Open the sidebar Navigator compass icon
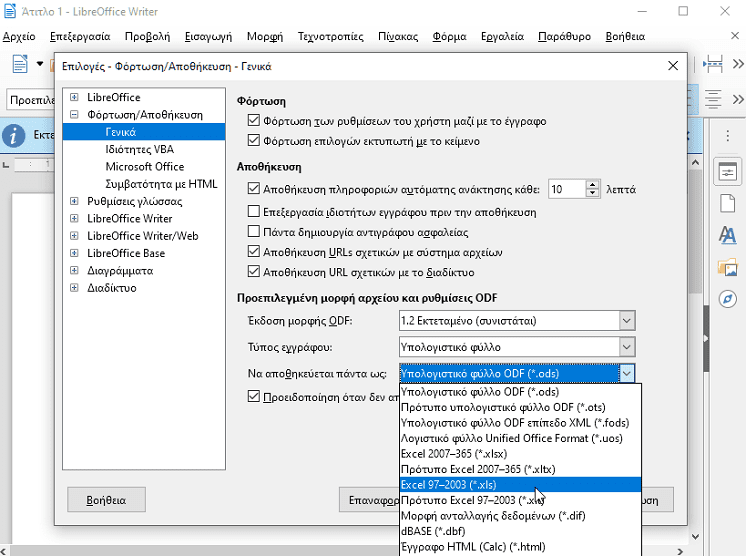Screen dimensions: 746x556 (x=727, y=299)
